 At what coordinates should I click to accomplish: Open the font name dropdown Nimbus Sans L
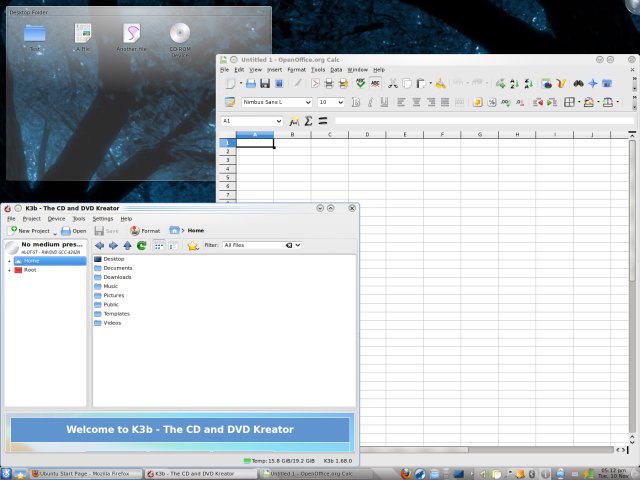[308, 102]
